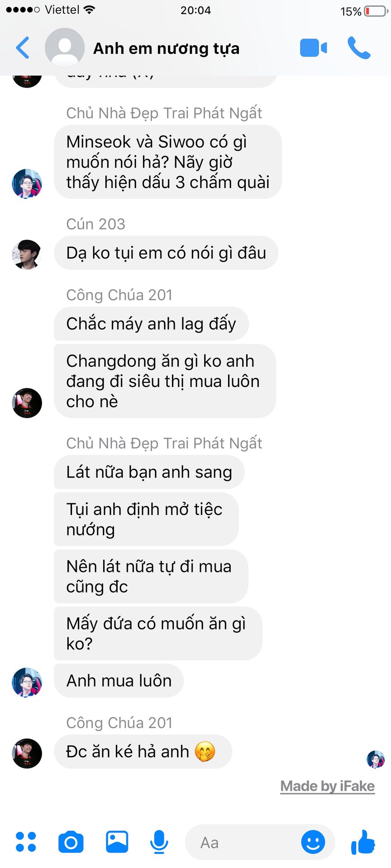The width and height of the screenshot is (391, 868).
Task: Select message "Chắc máy anh lag đấy"
Action: [151, 324]
